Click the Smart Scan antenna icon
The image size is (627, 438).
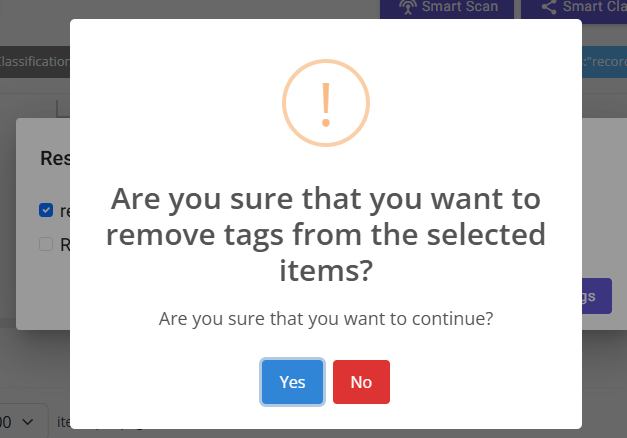[408, 6]
